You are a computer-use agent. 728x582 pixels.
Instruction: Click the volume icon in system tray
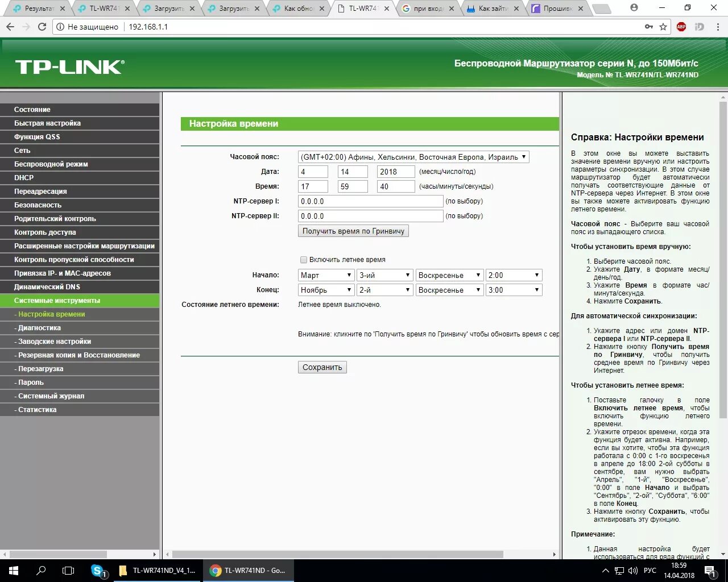[x=633, y=571]
